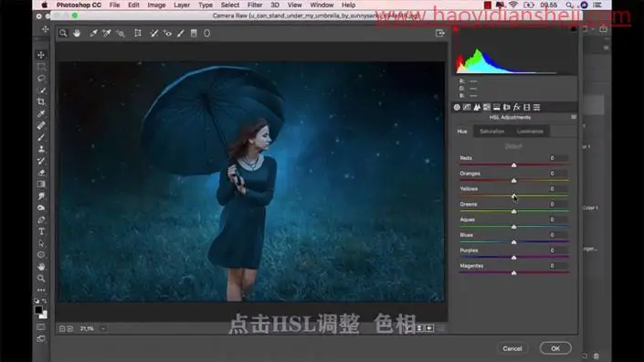The height and width of the screenshot is (362, 644).
Task: Select the Adjustment Brush tool
Action: pyautogui.click(x=181, y=33)
